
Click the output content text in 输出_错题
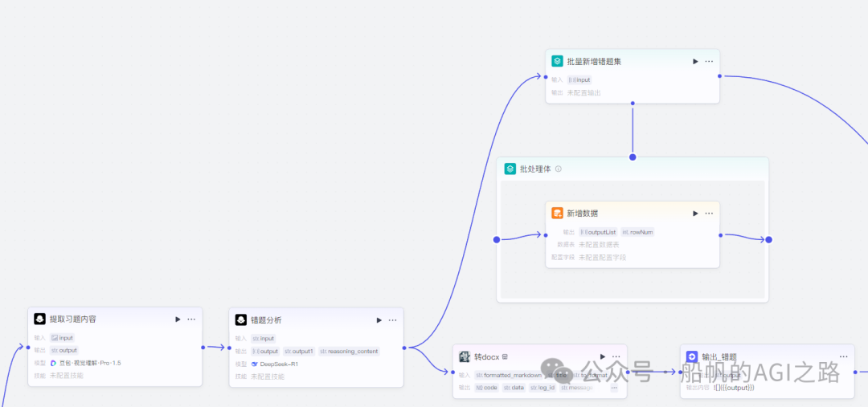[x=734, y=388]
